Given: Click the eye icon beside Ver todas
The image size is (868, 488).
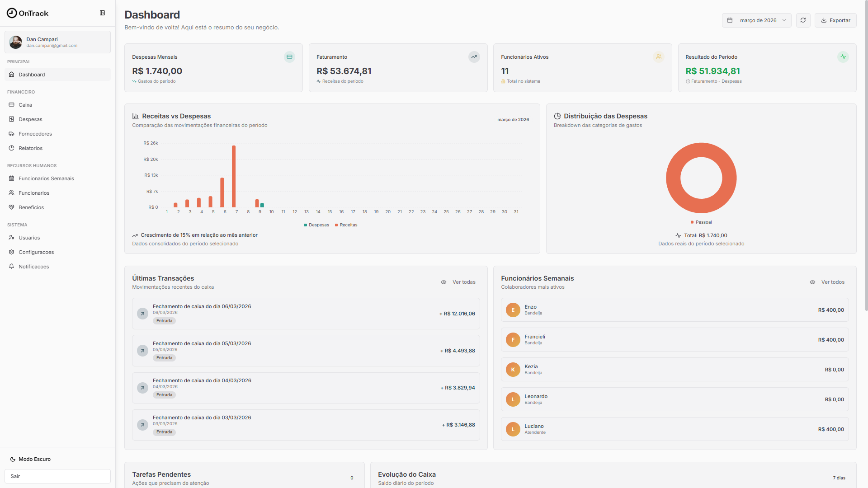Looking at the screenshot, I should [443, 282].
